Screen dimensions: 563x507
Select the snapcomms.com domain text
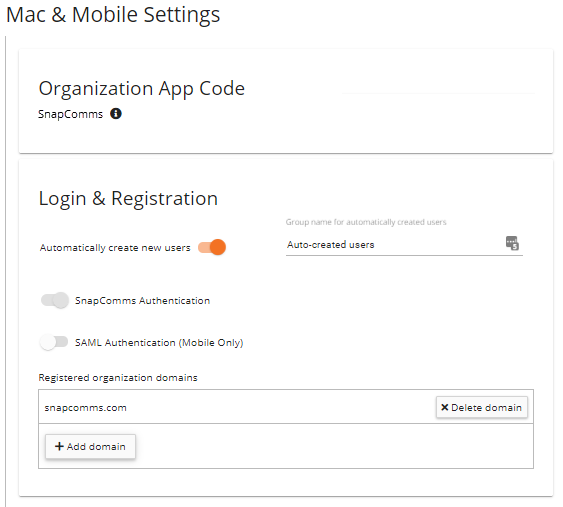point(85,408)
